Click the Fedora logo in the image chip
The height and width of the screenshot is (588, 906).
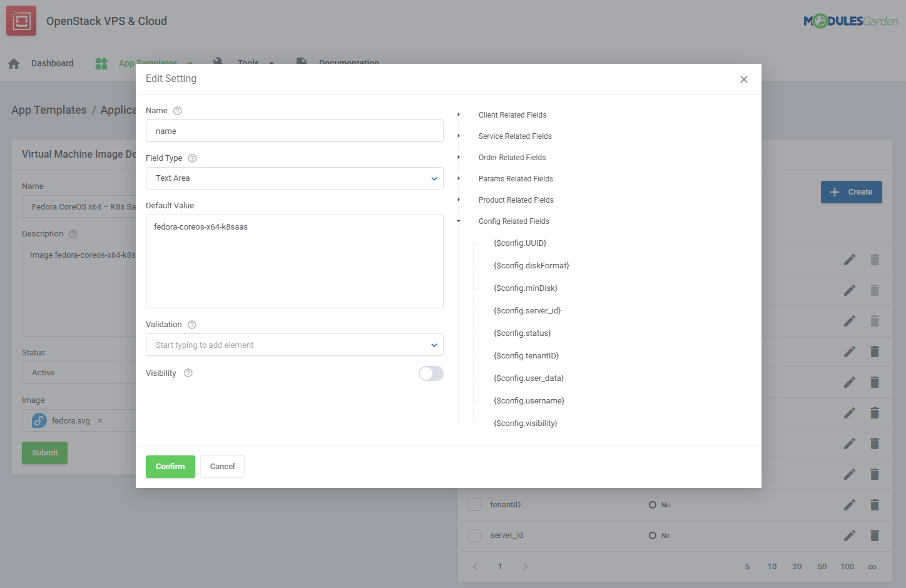pyautogui.click(x=39, y=420)
